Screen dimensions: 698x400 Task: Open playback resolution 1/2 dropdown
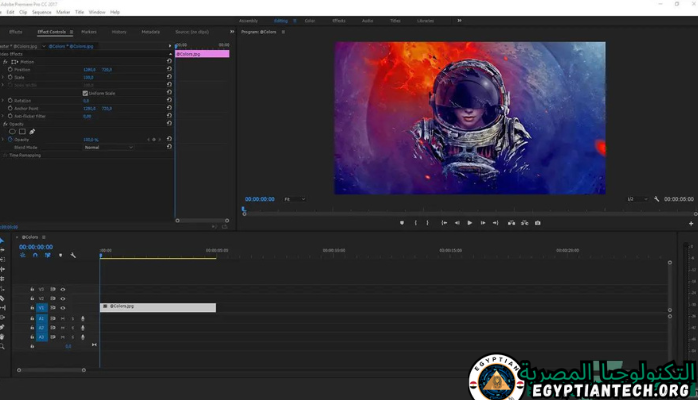(637, 199)
